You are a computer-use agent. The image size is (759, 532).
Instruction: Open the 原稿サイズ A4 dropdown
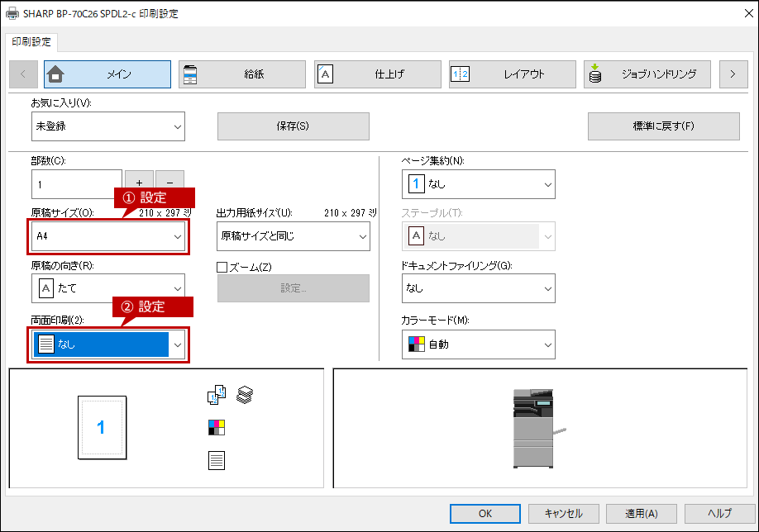[108, 236]
